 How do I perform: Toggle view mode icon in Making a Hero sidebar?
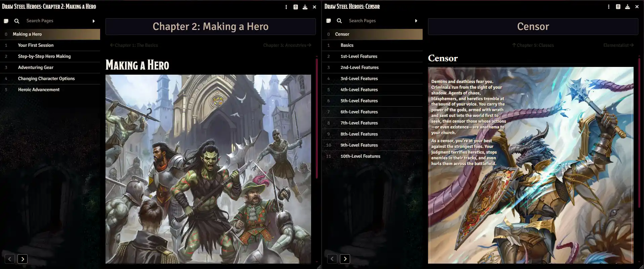[6, 21]
